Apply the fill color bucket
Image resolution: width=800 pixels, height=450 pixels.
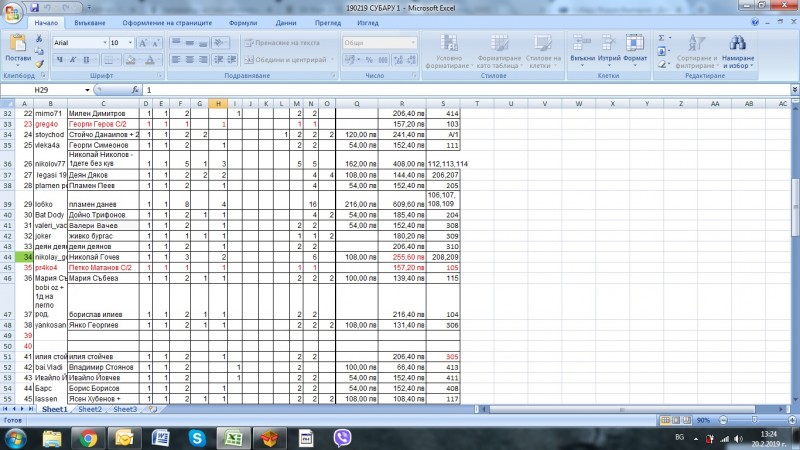131,60
